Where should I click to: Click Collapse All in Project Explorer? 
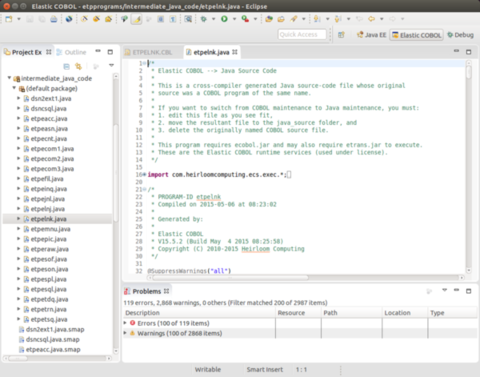(x=66, y=67)
